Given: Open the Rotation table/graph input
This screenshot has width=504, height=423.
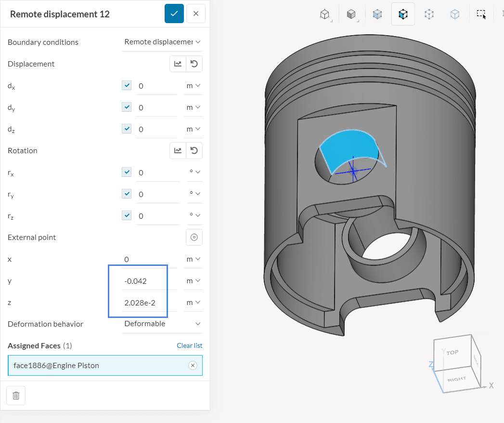Looking at the screenshot, I should pyautogui.click(x=178, y=151).
